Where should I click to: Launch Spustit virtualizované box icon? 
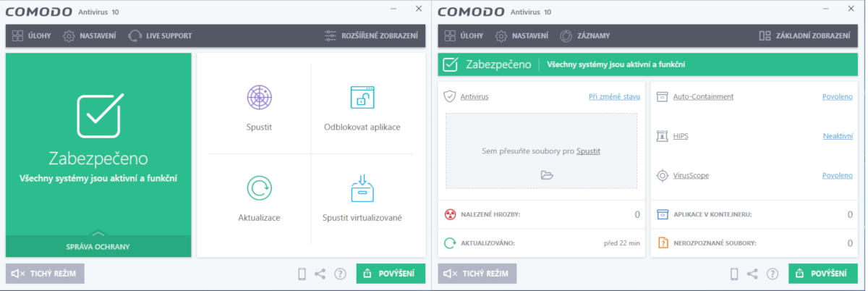pos(362,188)
